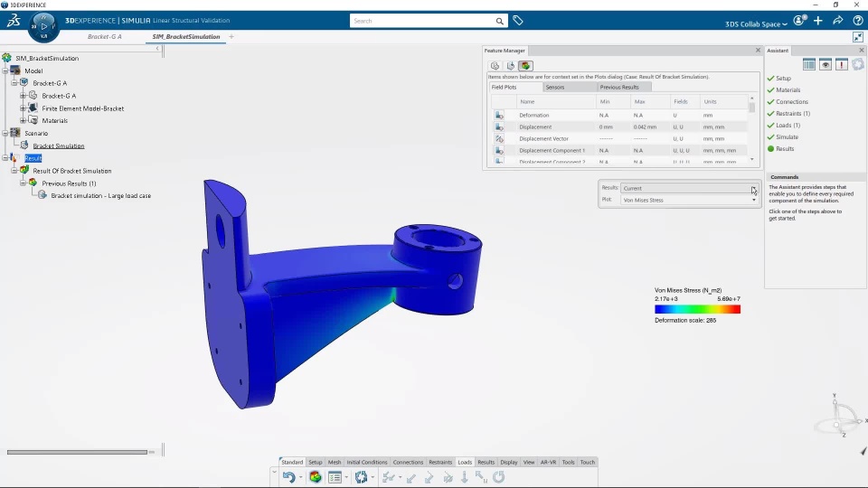Click the first grayed load arrows icon
This screenshot has height=488, width=868.
tap(388, 477)
